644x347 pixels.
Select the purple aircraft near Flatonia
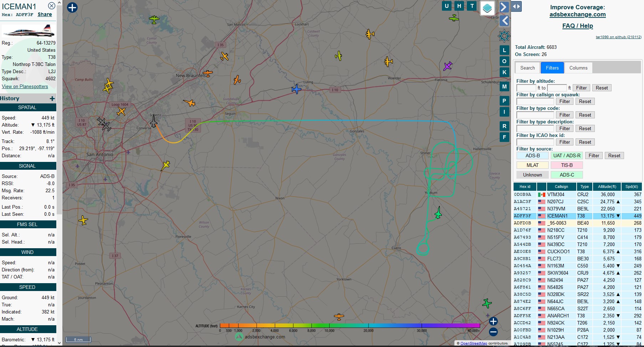[448, 66]
